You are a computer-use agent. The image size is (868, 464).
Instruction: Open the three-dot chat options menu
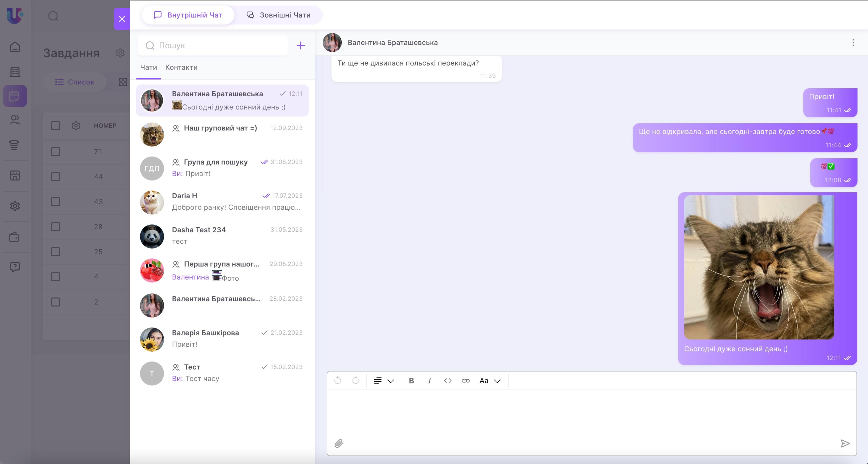pos(853,42)
